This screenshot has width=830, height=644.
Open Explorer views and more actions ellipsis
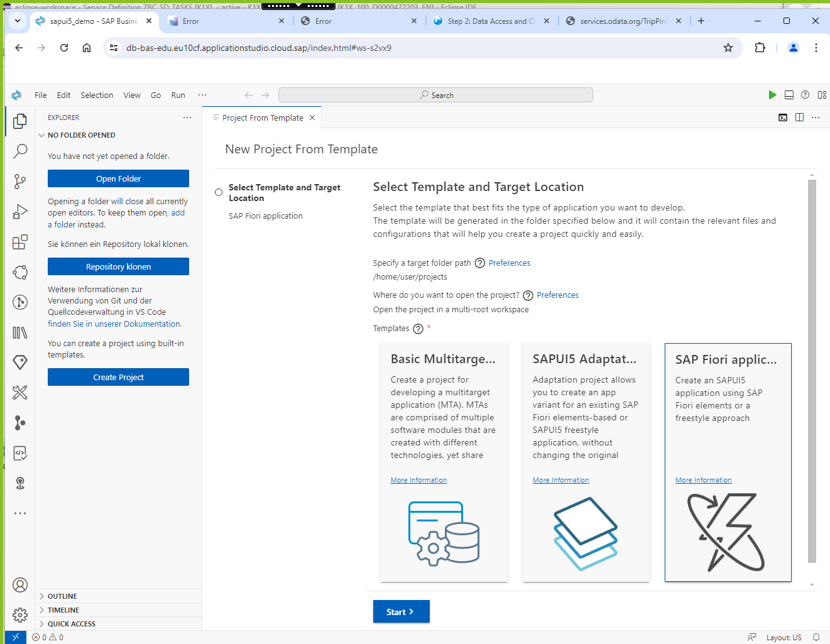coord(187,117)
